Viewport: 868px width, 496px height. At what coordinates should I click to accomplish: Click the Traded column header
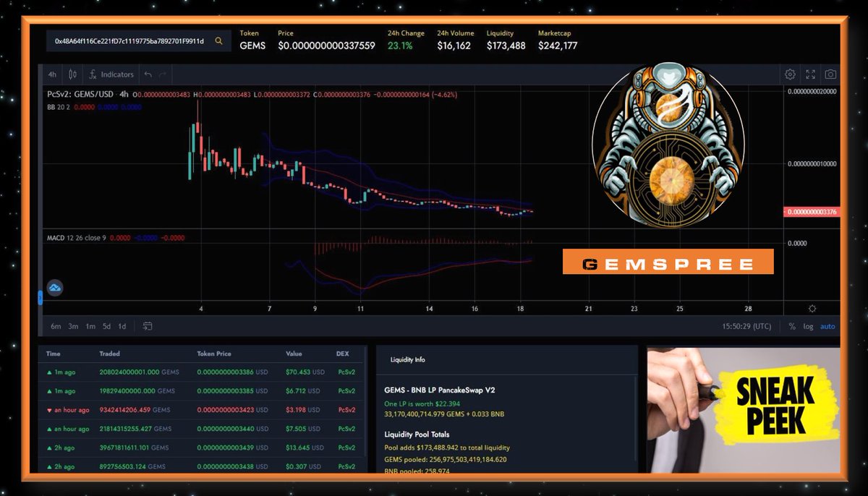click(109, 354)
